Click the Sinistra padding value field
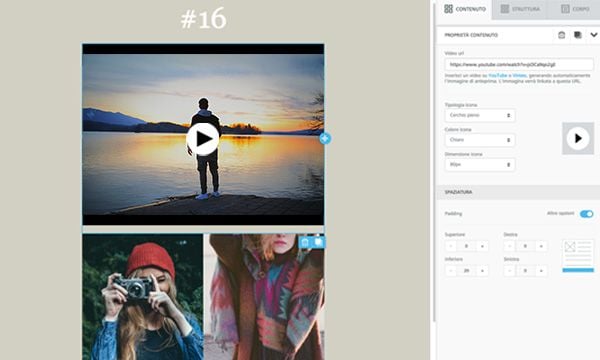Screen dimensions: 600x360 525,271
